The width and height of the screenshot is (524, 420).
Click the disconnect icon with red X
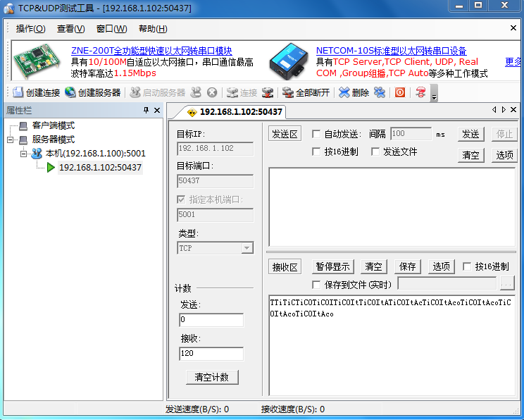tap(268, 92)
